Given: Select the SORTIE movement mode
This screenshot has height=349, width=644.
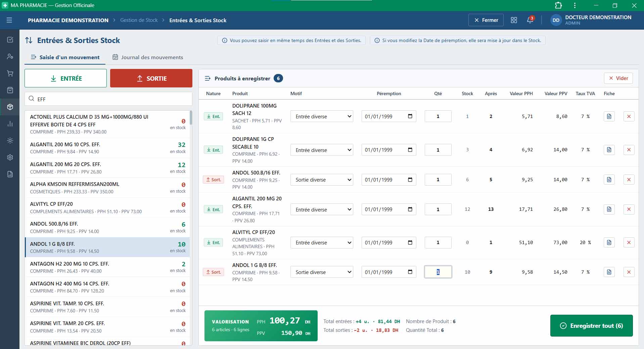Looking at the screenshot, I should (151, 78).
